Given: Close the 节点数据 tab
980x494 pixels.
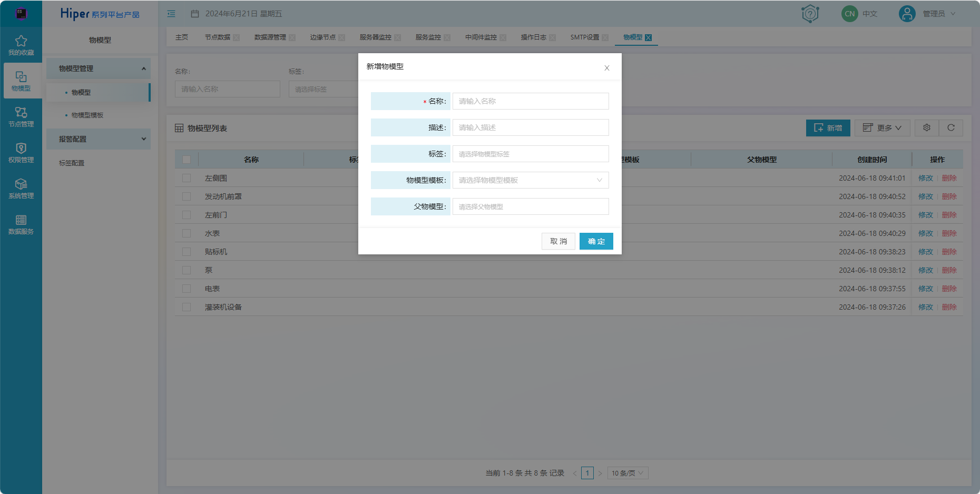Looking at the screenshot, I should (237, 37).
